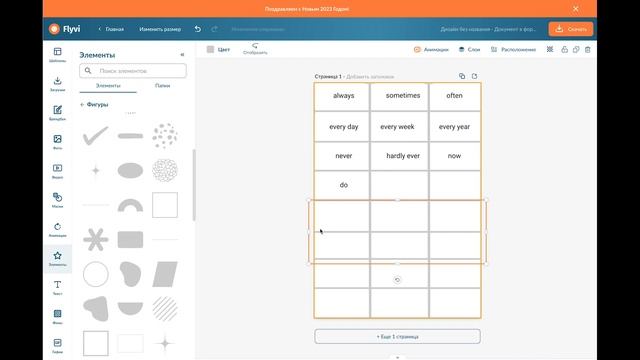Screen dimensions: 640x360
Task: Open the Текст text tool in sidebar
Action: (x=58, y=287)
